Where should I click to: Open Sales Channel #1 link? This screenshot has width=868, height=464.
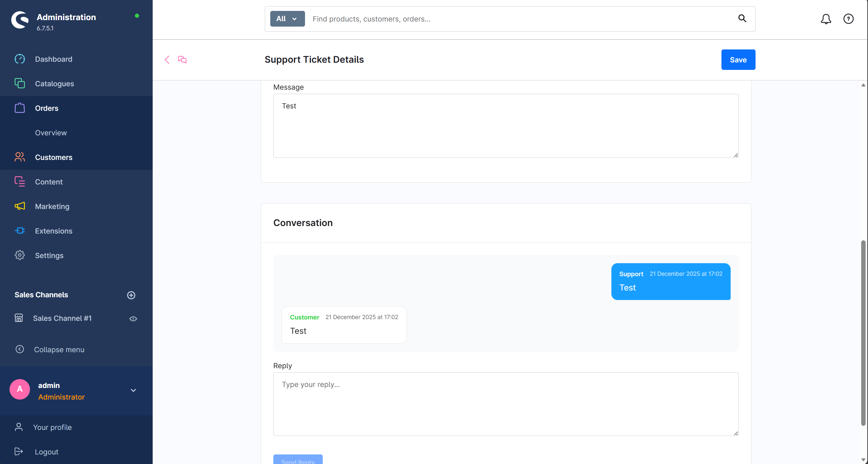pyautogui.click(x=62, y=318)
